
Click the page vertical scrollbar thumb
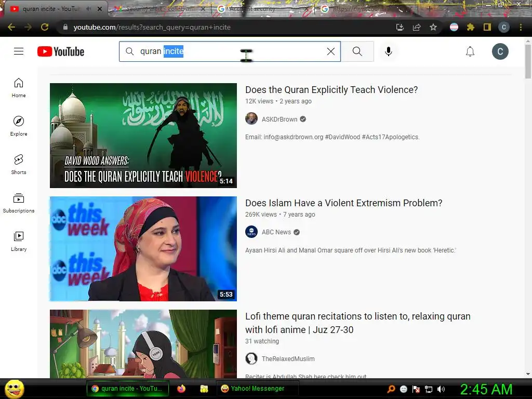528,61
